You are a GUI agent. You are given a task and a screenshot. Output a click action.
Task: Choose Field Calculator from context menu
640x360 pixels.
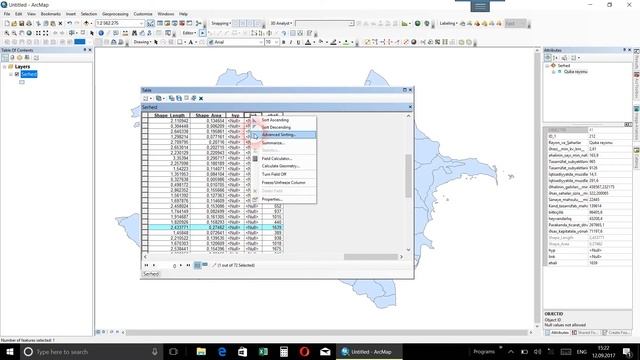[283, 159]
